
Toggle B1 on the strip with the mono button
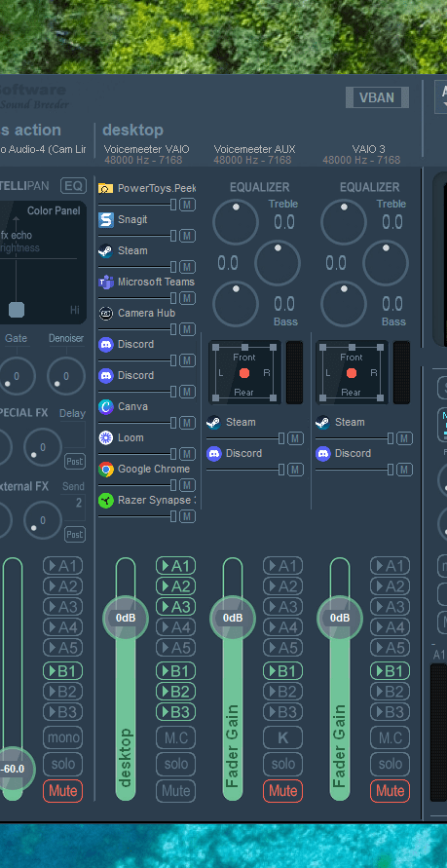point(62,671)
